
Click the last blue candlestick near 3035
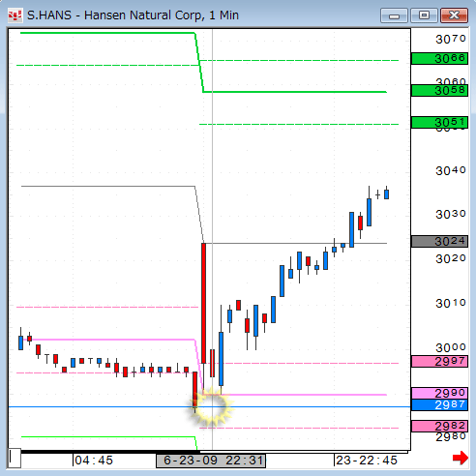coord(386,194)
